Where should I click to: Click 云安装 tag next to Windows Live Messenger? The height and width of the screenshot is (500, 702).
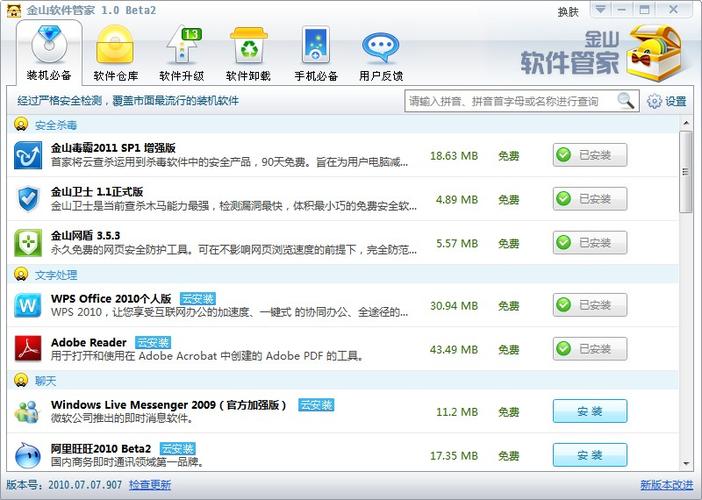point(316,405)
